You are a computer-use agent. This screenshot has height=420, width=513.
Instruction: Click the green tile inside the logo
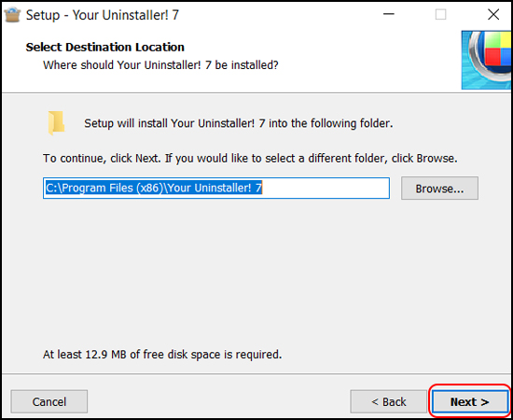[x=492, y=40]
